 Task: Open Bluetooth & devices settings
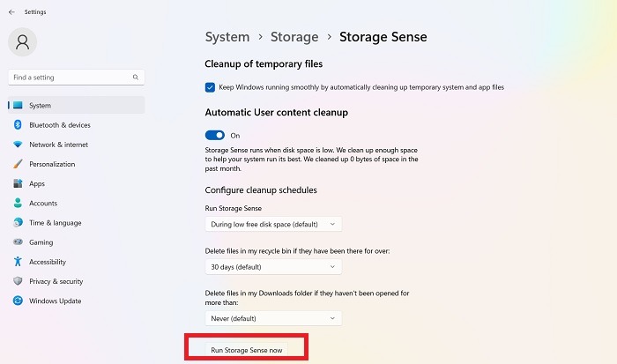pos(77,125)
